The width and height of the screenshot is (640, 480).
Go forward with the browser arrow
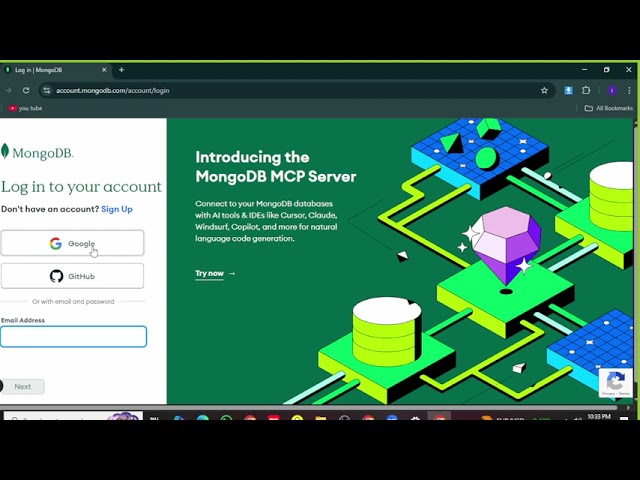9,90
